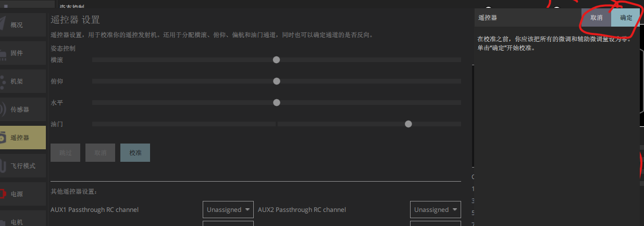Click the 姿态控制 section label
The image size is (644, 226).
(63, 48)
